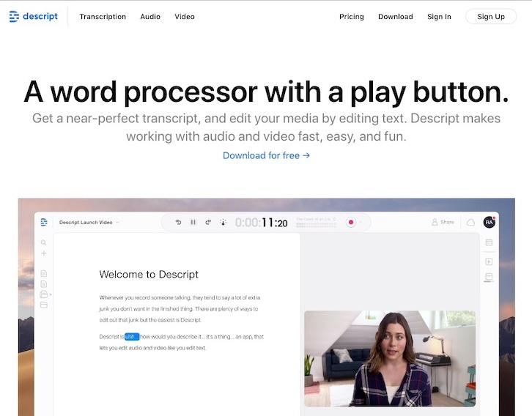Go to the Pricing page

coord(352,17)
